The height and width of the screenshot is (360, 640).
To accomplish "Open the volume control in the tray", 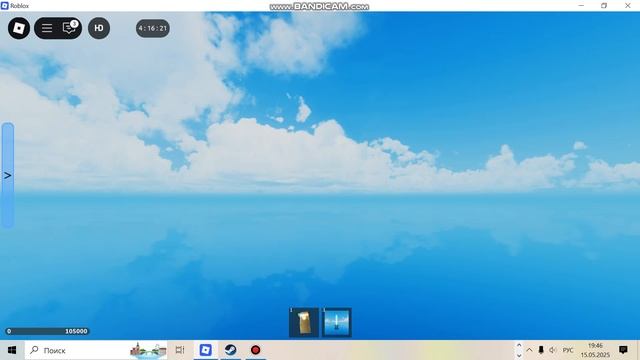I will tap(553, 350).
